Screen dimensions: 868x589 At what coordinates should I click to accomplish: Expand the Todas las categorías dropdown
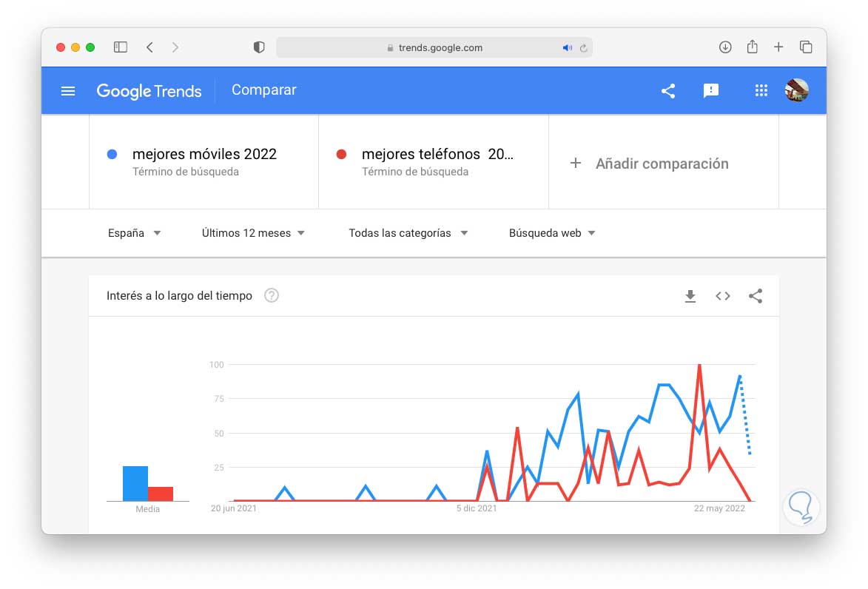pos(408,233)
